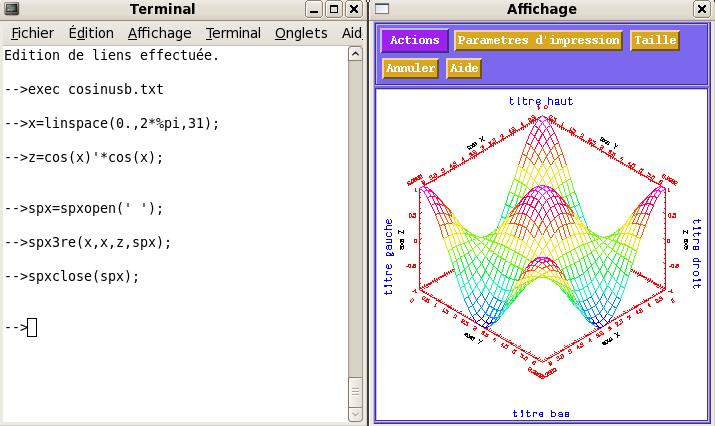Open the Onglets menu
Viewport: 715px width, 426px height.
click(x=301, y=33)
